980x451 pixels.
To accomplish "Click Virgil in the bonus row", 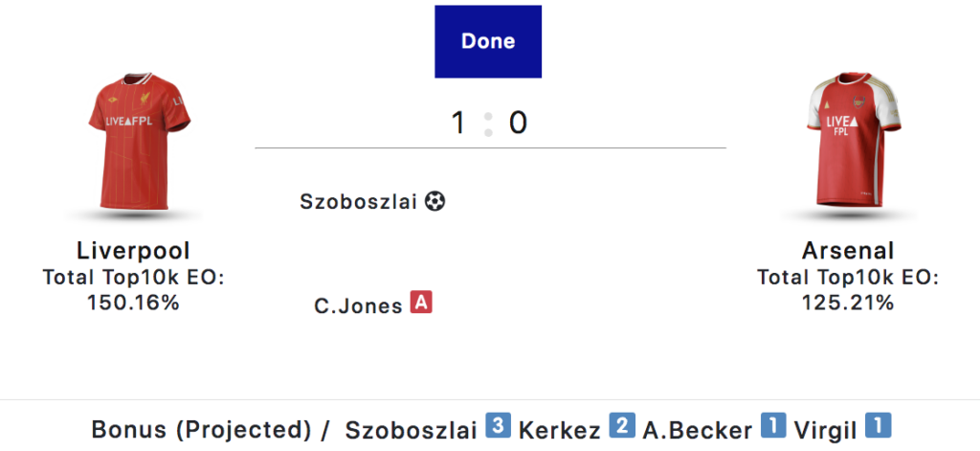I will [x=825, y=429].
